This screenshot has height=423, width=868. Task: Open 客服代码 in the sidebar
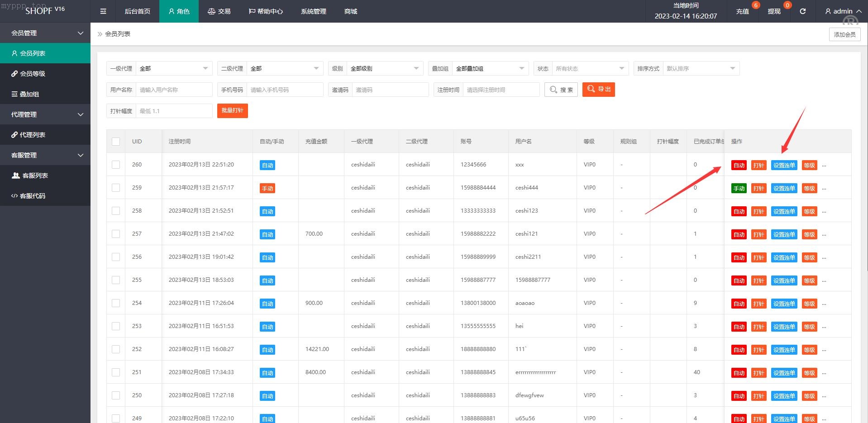pyautogui.click(x=32, y=196)
